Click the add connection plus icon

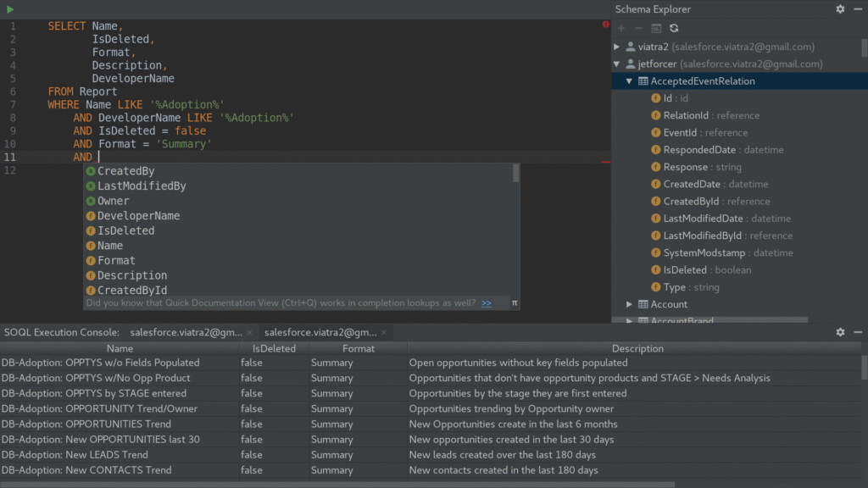pos(620,28)
